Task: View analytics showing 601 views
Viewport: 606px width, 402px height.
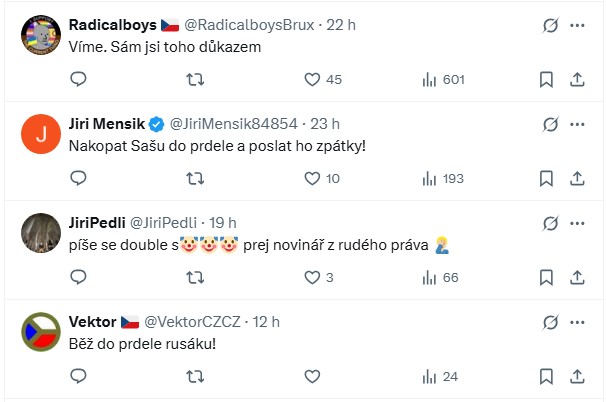Action: tap(439, 79)
